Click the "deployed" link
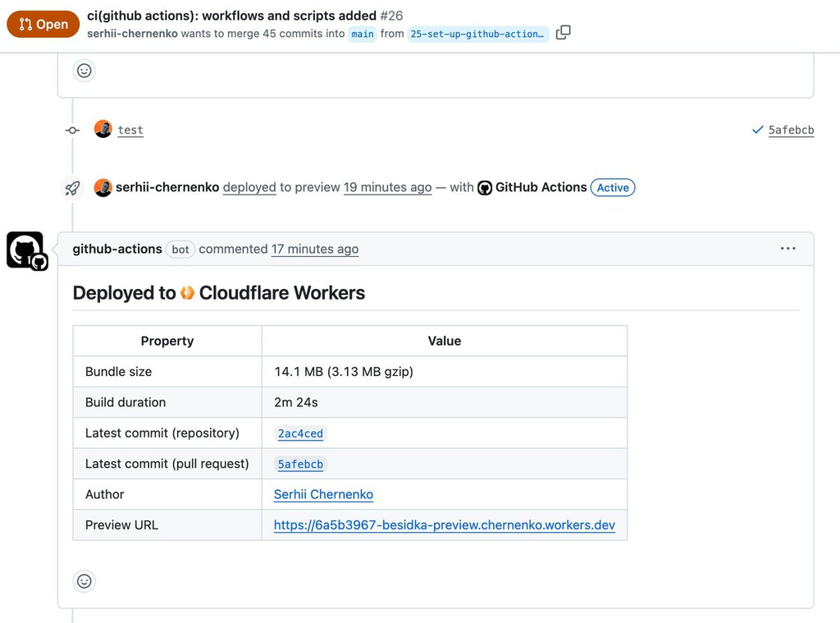This screenshot has width=840, height=623. (249, 188)
